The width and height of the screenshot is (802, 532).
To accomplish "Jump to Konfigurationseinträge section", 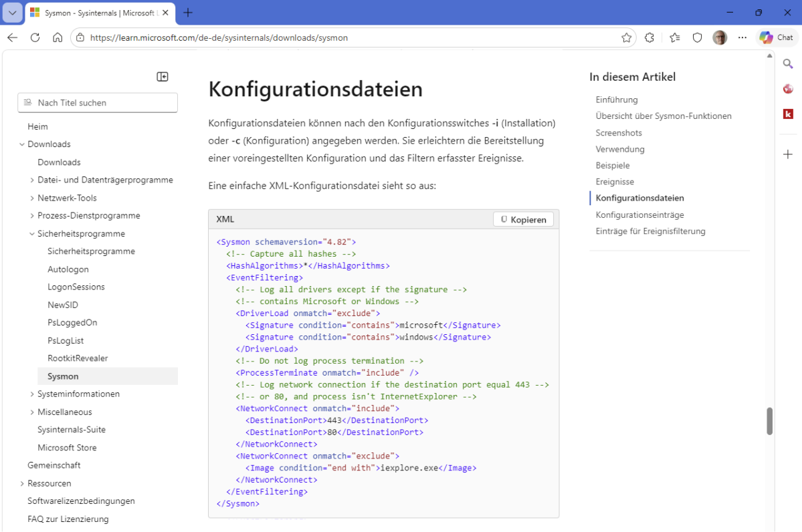I will [x=639, y=215].
